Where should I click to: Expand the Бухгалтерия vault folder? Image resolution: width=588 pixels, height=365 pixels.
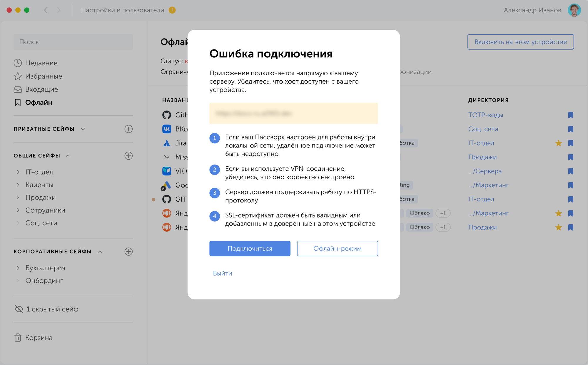coord(18,268)
